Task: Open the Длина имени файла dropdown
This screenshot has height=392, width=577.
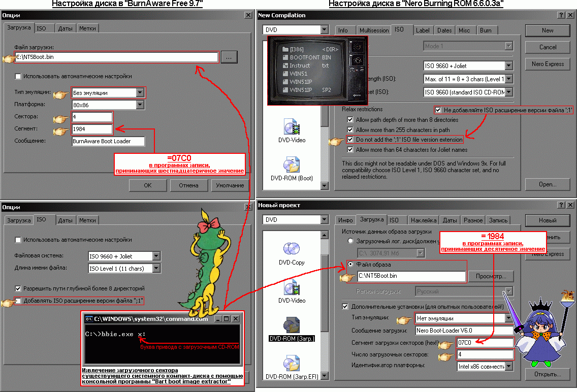Action: click(156, 269)
